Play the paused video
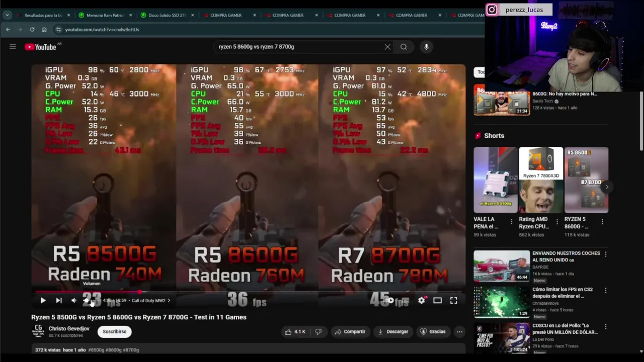The image size is (644, 362). pyautogui.click(x=43, y=300)
